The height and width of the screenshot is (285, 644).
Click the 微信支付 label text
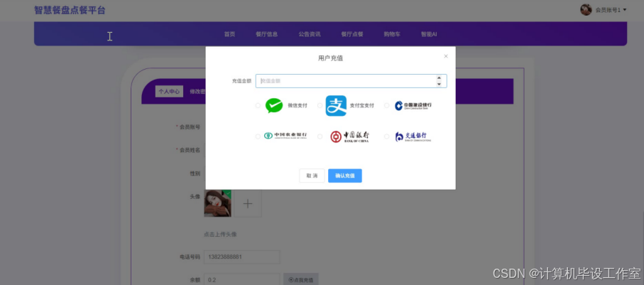pyautogui.click(x=298, y=106)
